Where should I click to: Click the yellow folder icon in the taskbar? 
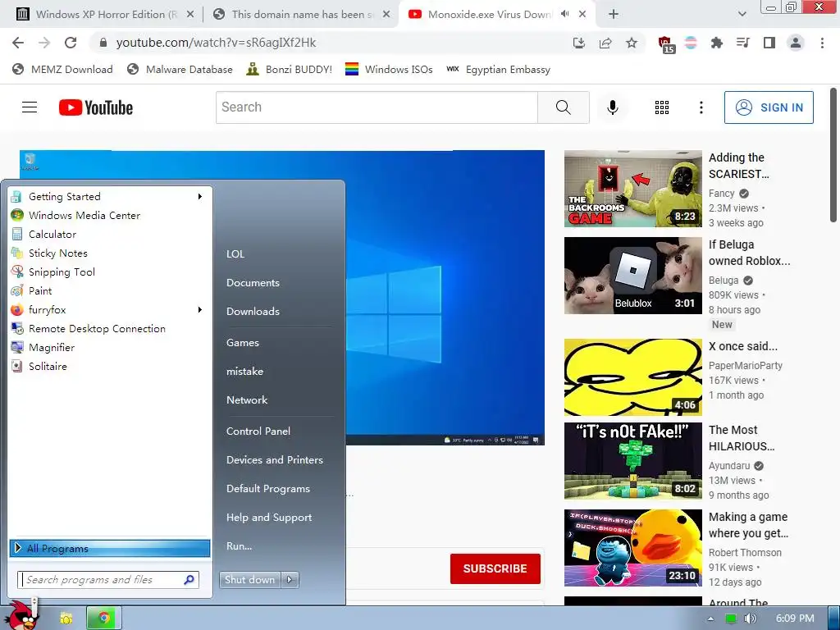click(x=66, y=619)
